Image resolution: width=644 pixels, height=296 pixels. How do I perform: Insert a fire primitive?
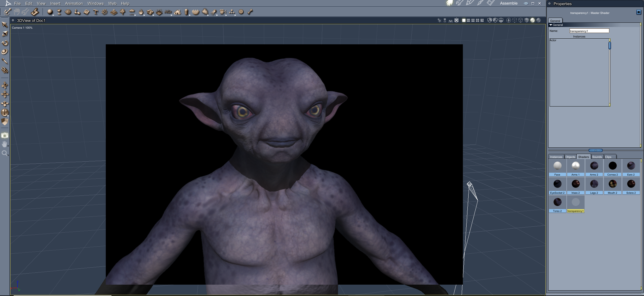(141, 12)
